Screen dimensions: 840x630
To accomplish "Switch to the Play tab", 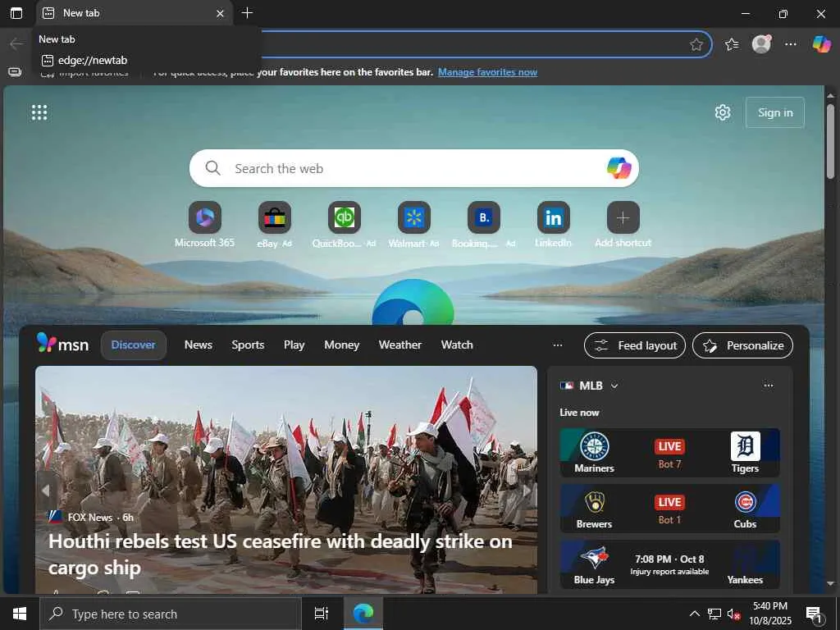I will tap(294, 345).
